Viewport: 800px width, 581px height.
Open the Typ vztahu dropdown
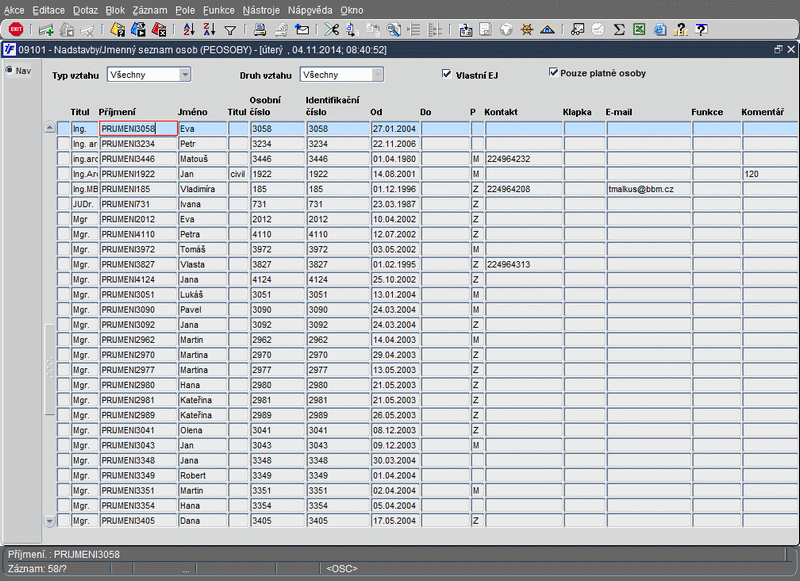click(185, 75)
